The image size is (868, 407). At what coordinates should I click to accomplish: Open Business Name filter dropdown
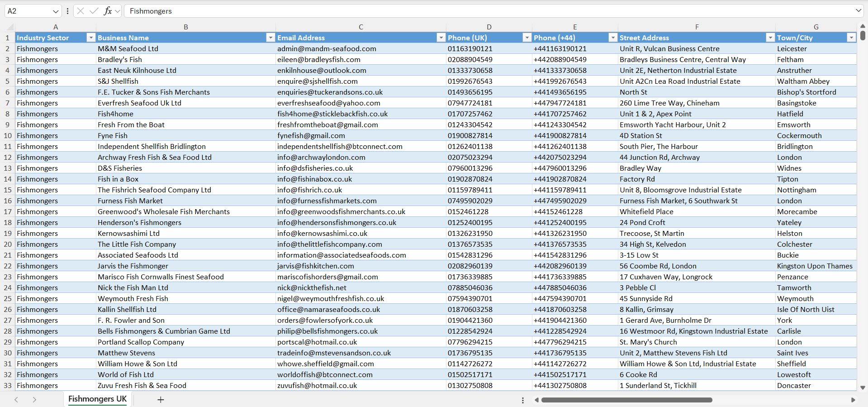coord(270,38)
